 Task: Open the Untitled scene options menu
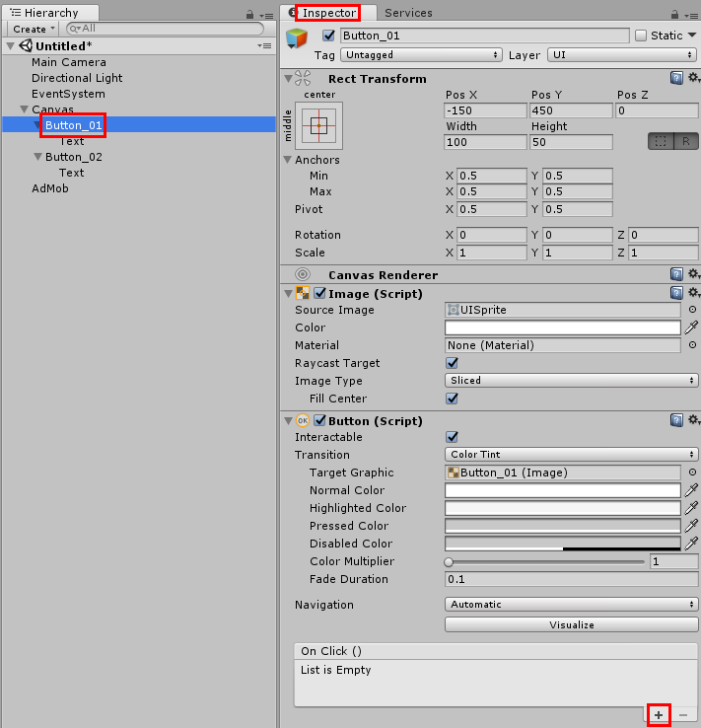tap(264, 46)
